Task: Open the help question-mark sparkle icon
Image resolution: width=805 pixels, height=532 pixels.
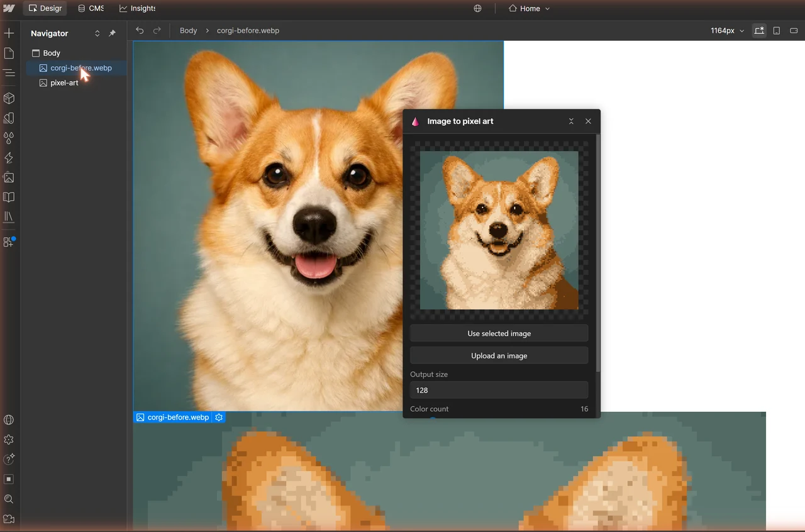Action: (9, 460)
